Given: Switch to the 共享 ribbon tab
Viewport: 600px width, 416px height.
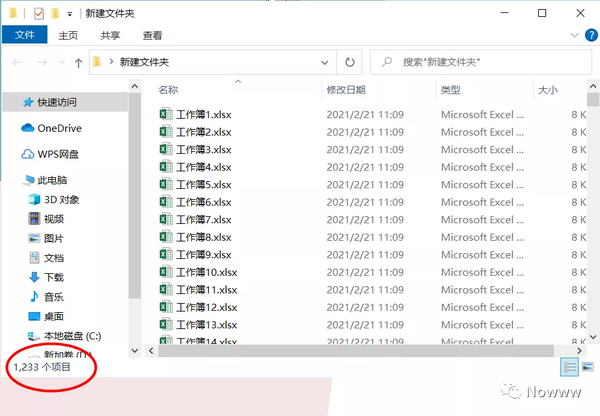Looking at the screenshot, I should 110,36.
